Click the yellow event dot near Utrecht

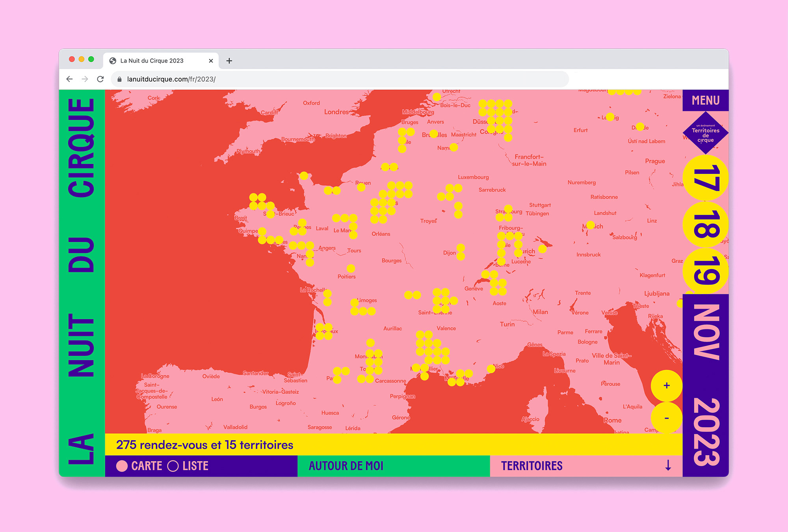437,97
